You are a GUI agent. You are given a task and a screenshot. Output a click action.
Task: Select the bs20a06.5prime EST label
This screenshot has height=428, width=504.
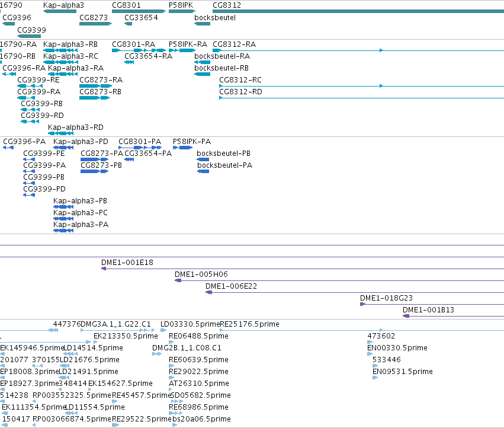point(201,419)
